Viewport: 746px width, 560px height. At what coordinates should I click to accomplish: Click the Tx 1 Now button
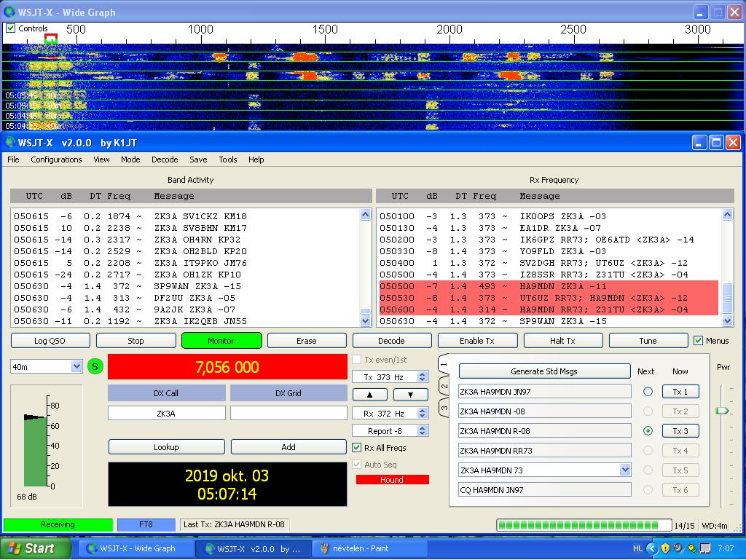(x=680, y=391)
